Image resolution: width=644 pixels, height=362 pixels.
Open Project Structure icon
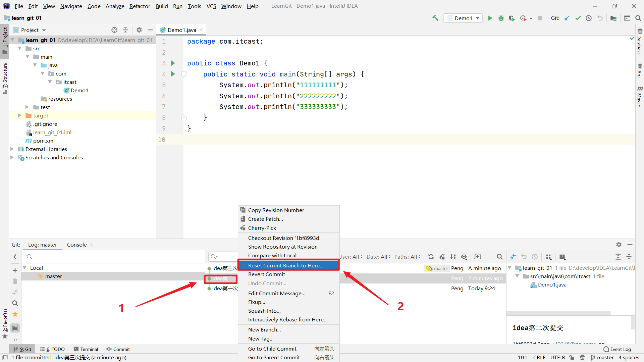point(613,18)
